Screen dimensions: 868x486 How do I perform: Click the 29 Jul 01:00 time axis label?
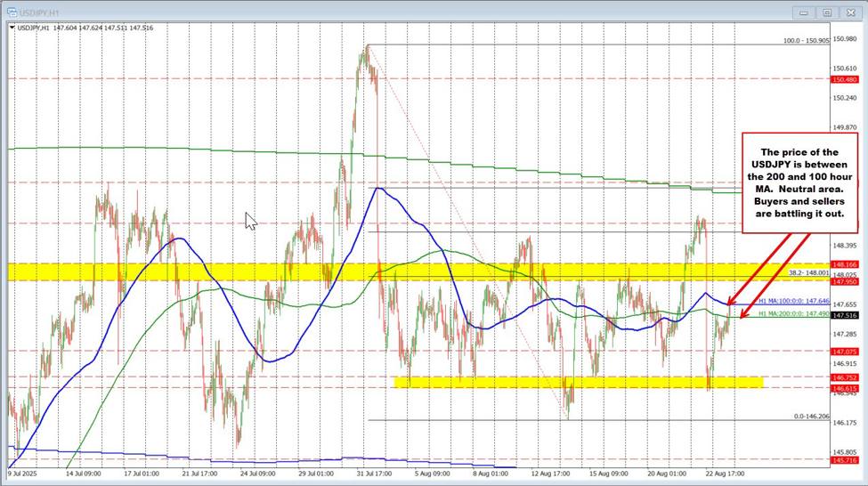coord(316,474)
